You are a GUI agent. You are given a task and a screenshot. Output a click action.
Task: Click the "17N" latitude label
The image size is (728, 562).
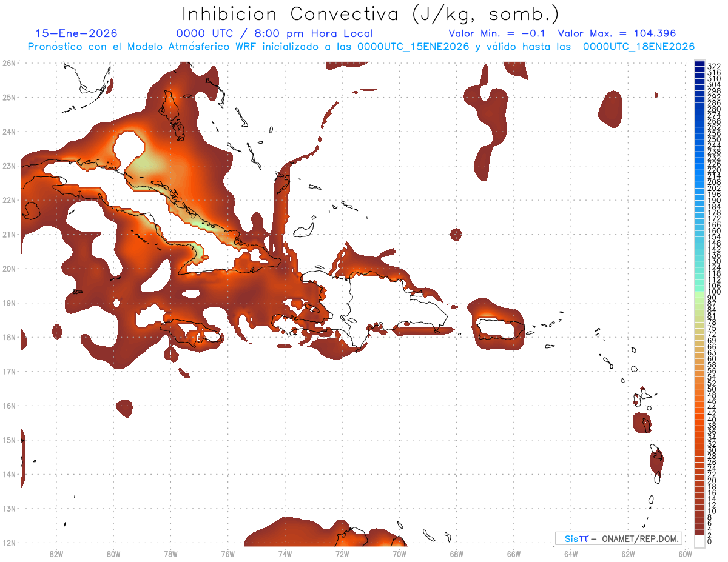coord(9,371)
